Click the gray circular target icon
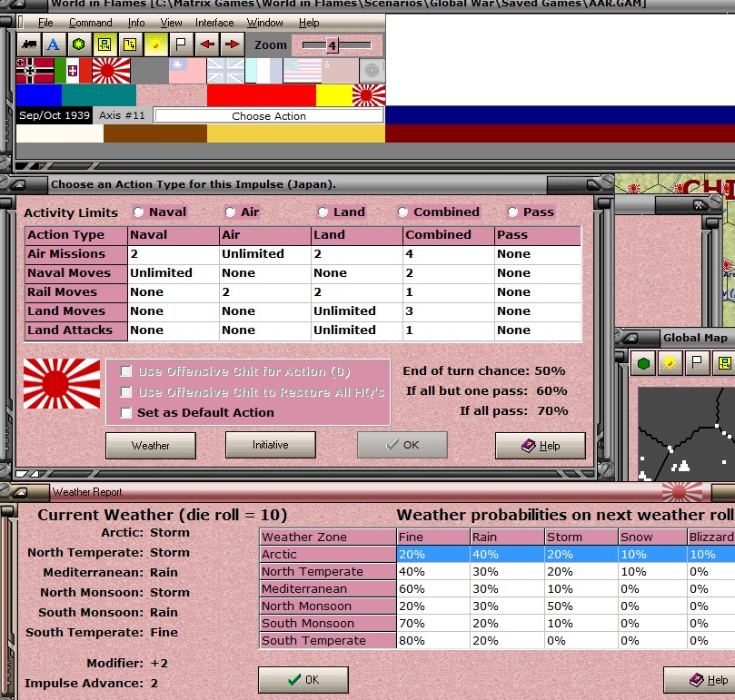735x700 pixels. 372,71
